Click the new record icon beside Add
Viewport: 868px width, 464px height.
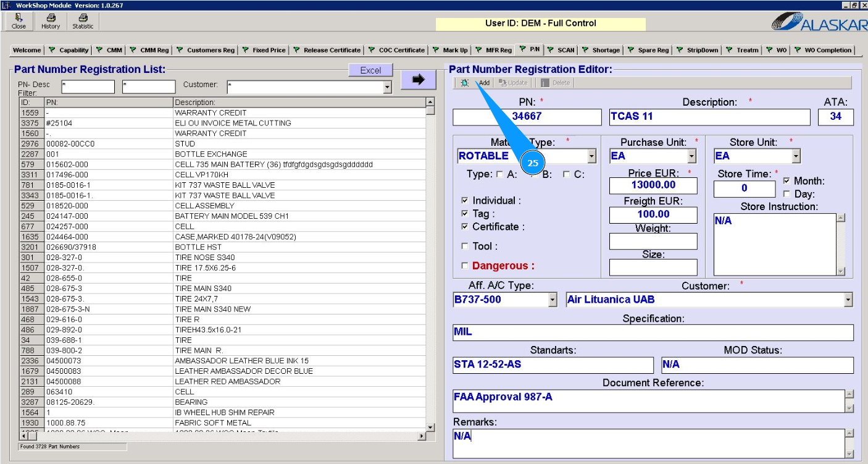464,83
